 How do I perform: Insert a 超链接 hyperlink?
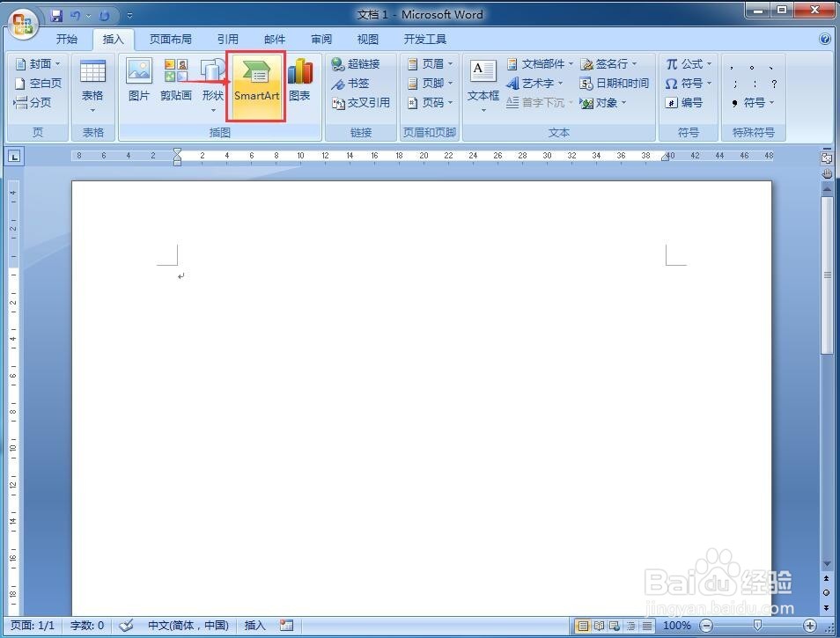click(356, 63)
